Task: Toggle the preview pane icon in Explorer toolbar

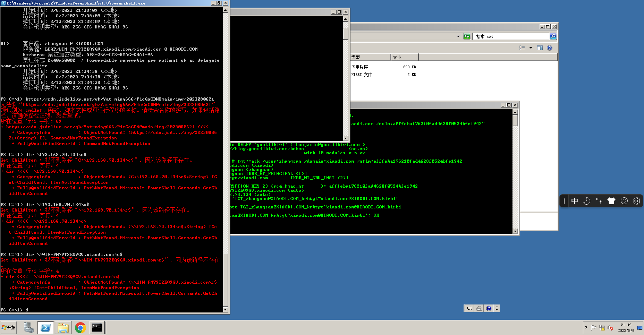Action: click(x=540, y=48)
